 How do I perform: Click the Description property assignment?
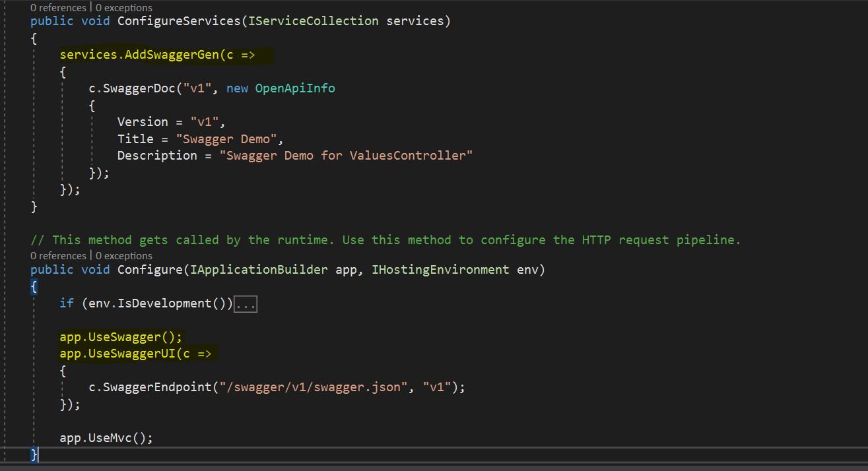(x=157, y=156)
